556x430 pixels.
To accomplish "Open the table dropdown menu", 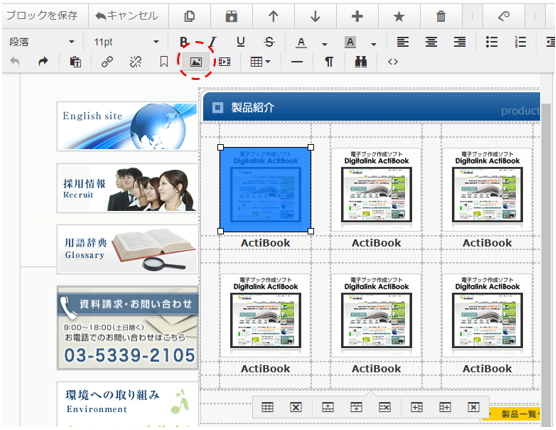I will pos(260,62).
